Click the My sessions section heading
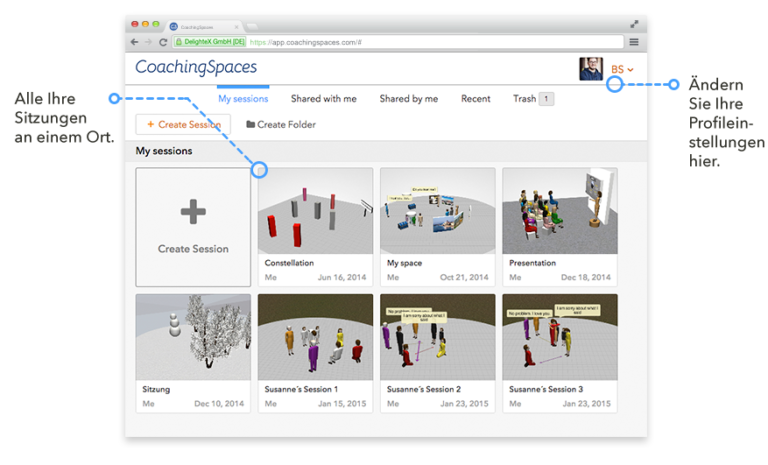768x465 pixels. tap(164, 151)
